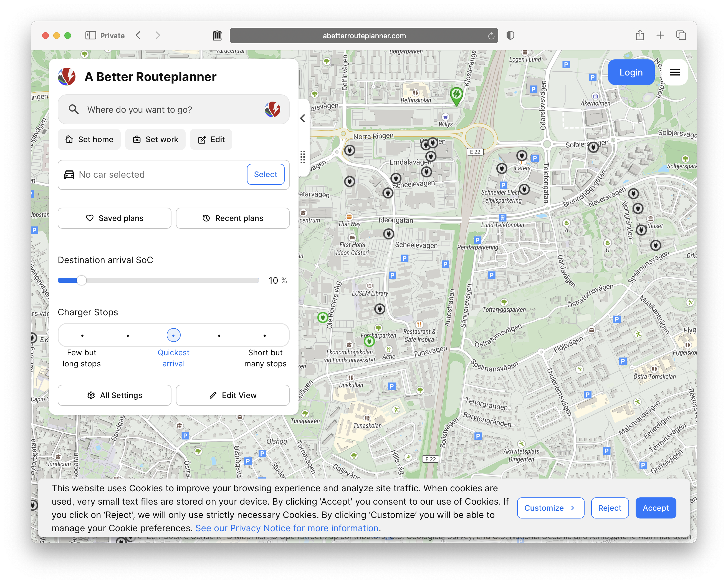Select the fourth charger stops dot

(x=219, y=335)
